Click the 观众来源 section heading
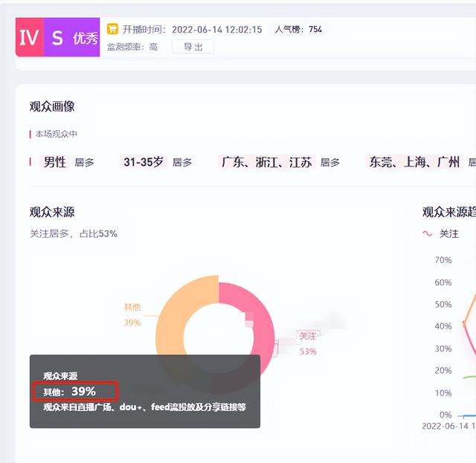The height and width of the screenshot is (463, 476). pyautogui.click(x=52, y=212)
